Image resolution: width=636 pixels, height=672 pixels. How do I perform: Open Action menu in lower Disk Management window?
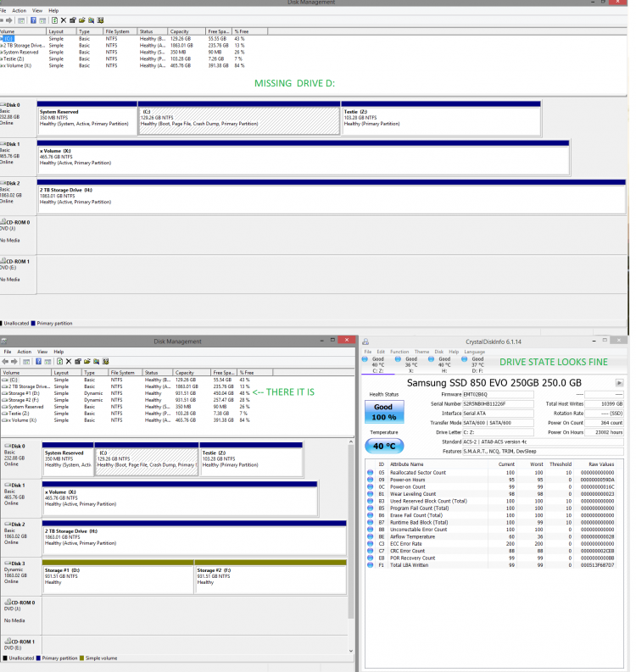click(x=24, y=352)
